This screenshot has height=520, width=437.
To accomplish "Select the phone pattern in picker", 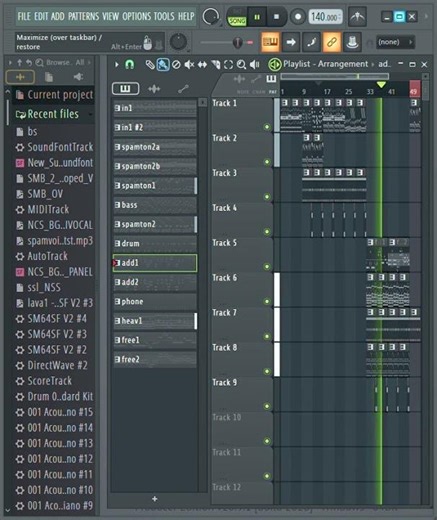I will 155,301.
